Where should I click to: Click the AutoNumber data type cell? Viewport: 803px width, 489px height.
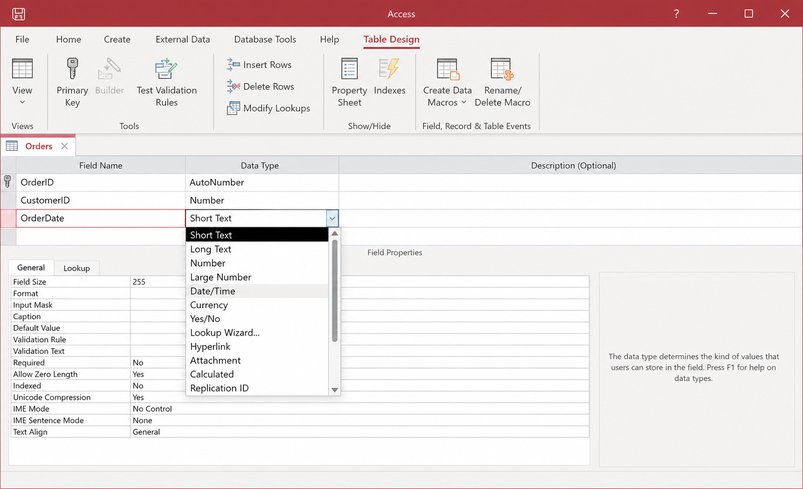pos(262,182)
